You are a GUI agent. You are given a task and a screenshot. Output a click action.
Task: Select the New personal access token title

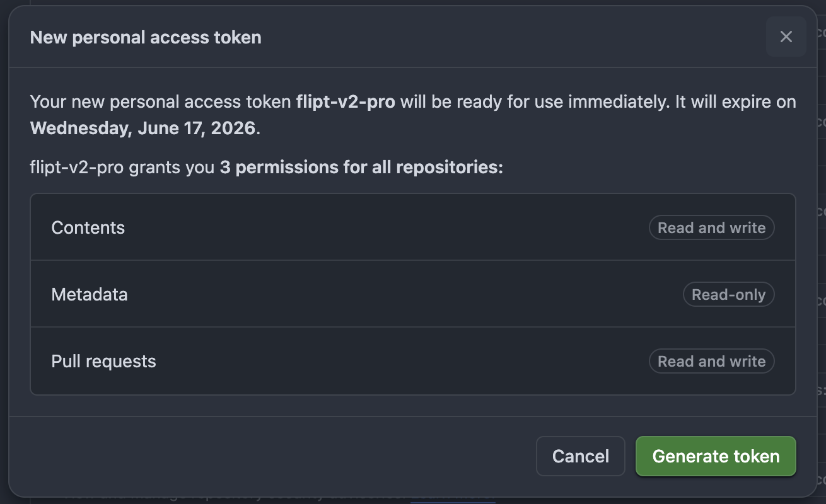pyautogui.click(x=146, y=37)
